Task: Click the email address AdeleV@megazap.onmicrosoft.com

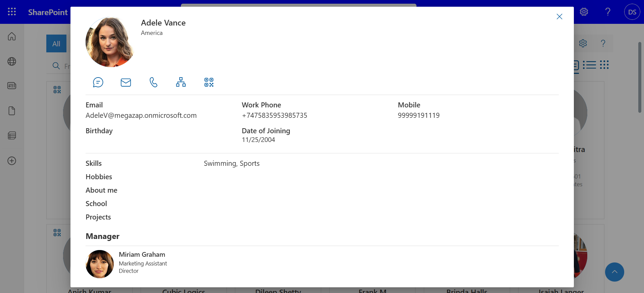Action: pyautogui.click(x=141, y=115)
